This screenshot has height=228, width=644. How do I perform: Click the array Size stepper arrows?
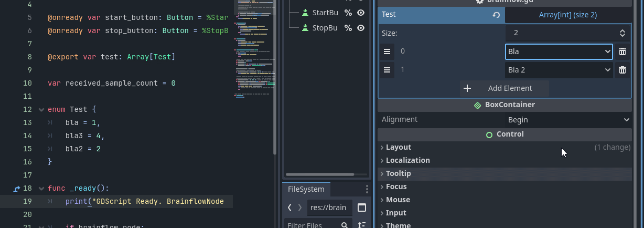click(622, 33)
